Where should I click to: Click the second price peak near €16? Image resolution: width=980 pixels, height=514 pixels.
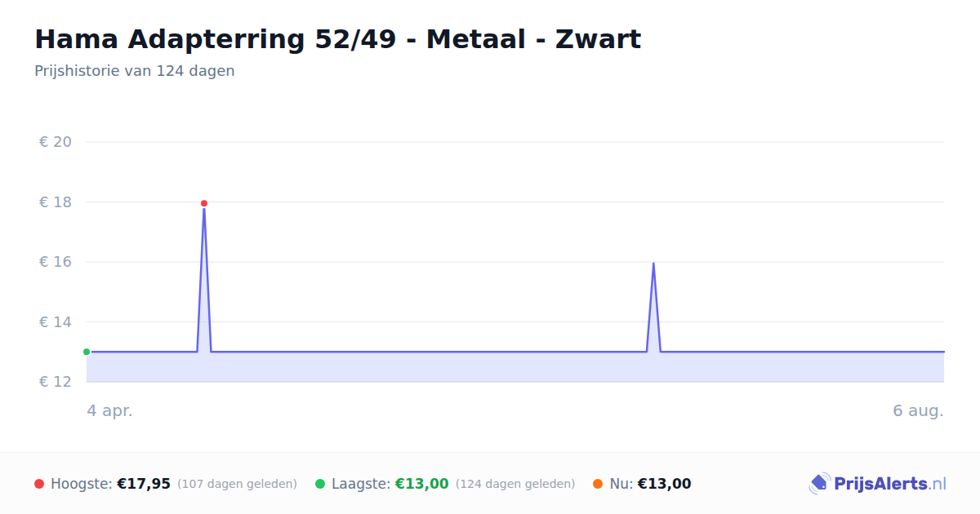point(653,264)
